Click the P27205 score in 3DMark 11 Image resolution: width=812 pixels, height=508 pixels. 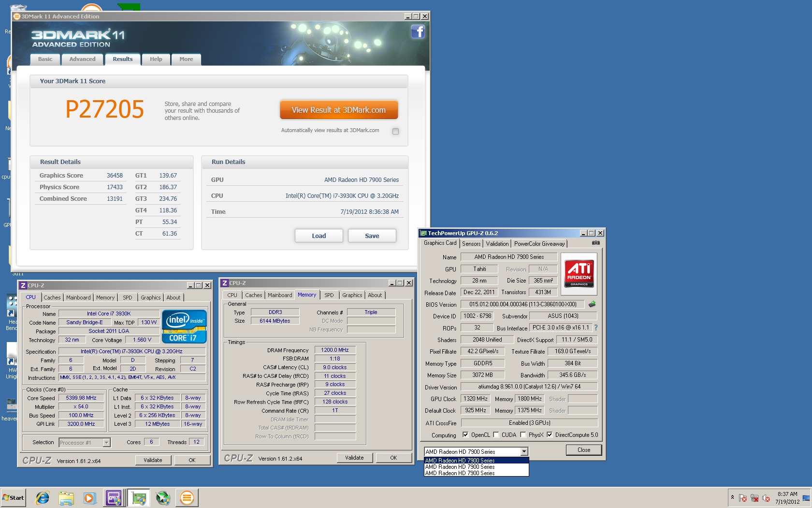pos(105,109)
